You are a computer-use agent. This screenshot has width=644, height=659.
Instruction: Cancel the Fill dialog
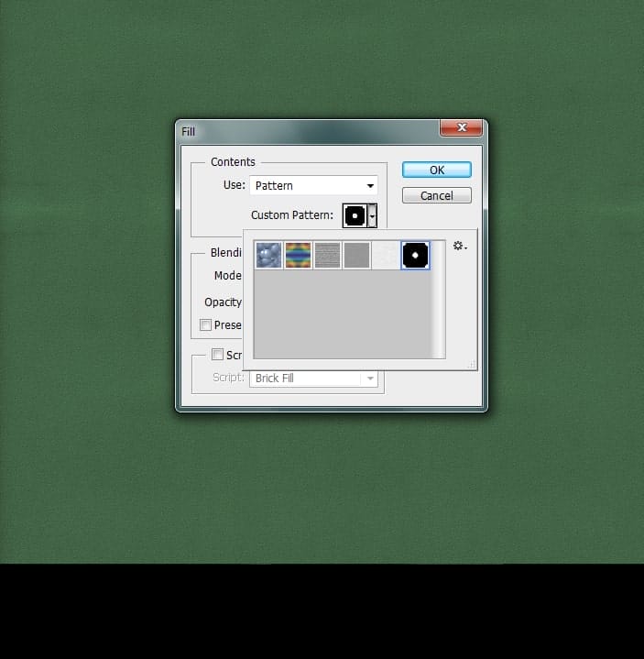click(437, 195)
